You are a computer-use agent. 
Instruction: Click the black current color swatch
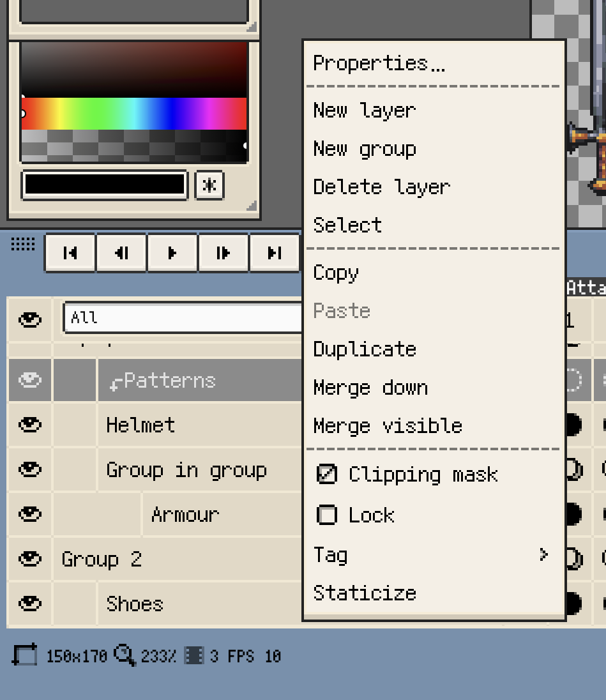(105, 185)
